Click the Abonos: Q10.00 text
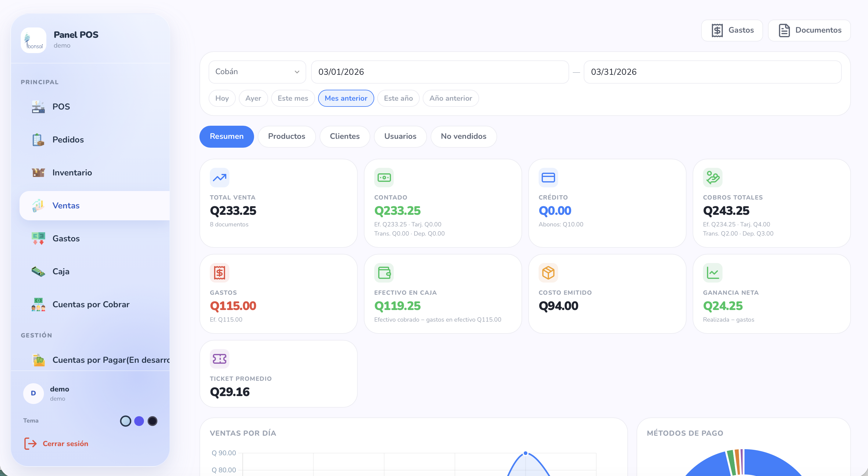Viewport: 868px width, 476px height. 561,225
